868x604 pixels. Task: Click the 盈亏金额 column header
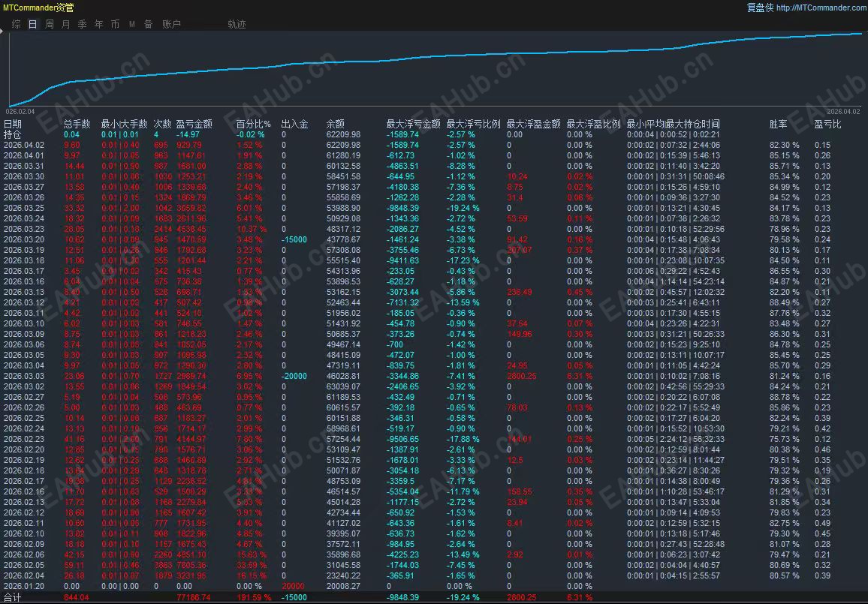pyautogui.click(x=194, y=124)
